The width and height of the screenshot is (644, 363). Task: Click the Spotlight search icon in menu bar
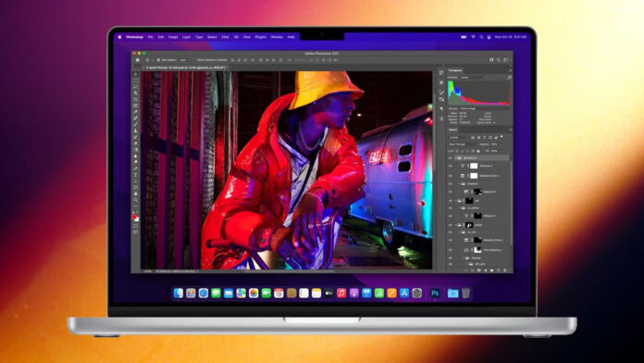481,37
